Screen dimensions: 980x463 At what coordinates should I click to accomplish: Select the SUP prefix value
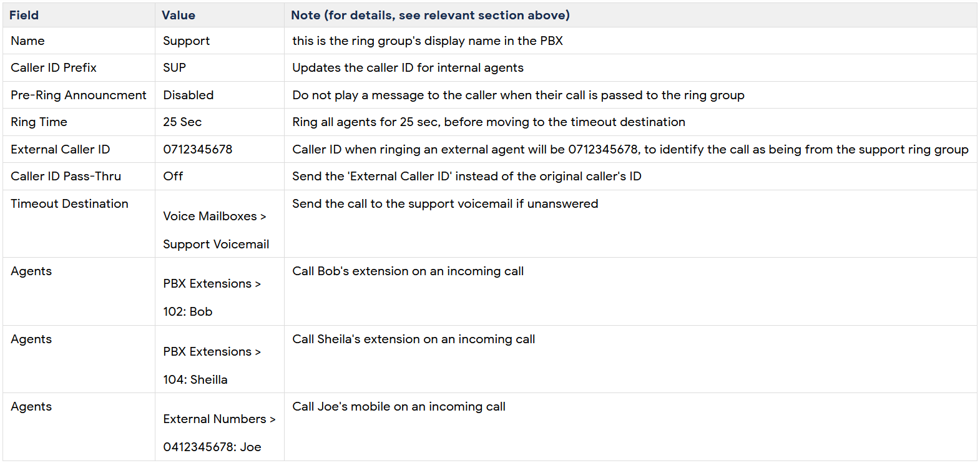(x=175, y=67)
